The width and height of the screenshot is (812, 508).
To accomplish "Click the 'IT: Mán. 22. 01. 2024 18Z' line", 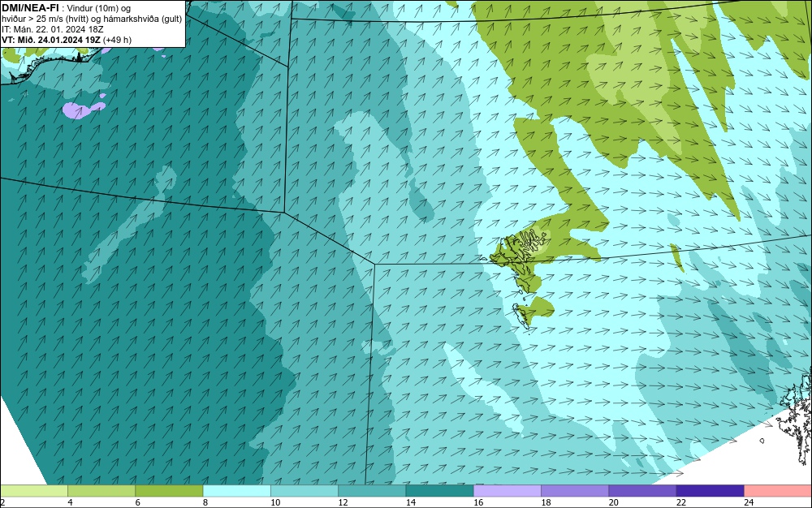I will click(52, 29).
